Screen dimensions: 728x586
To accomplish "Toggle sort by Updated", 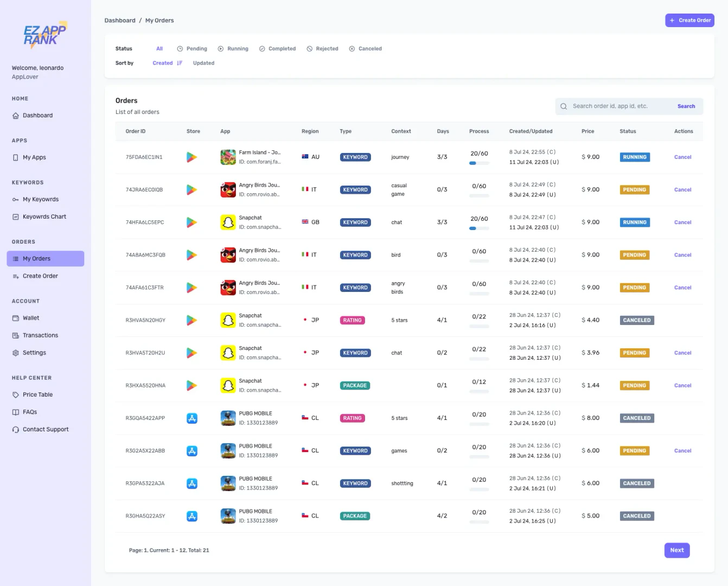I will coord(203,62).
